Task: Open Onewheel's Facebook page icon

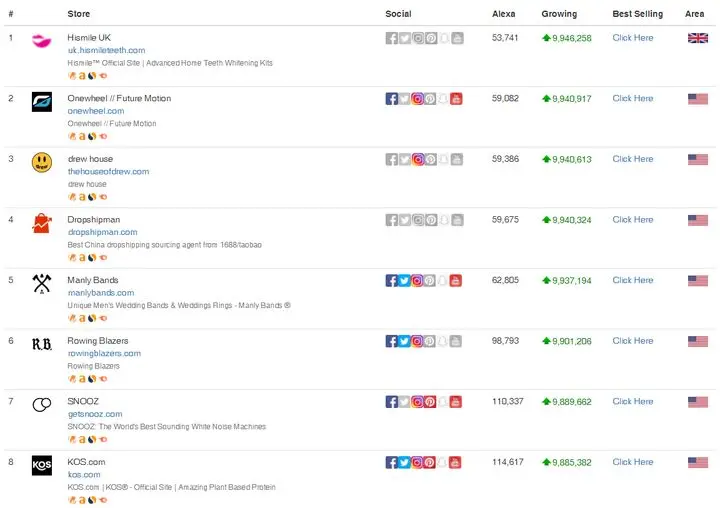Action: tap(392, 99)
